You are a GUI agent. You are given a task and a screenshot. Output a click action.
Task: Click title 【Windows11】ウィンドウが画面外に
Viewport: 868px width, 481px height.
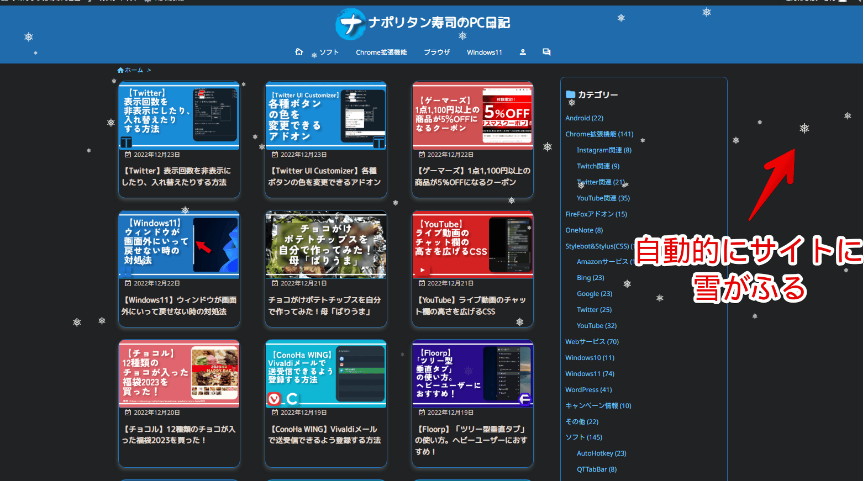click(179, 306)
